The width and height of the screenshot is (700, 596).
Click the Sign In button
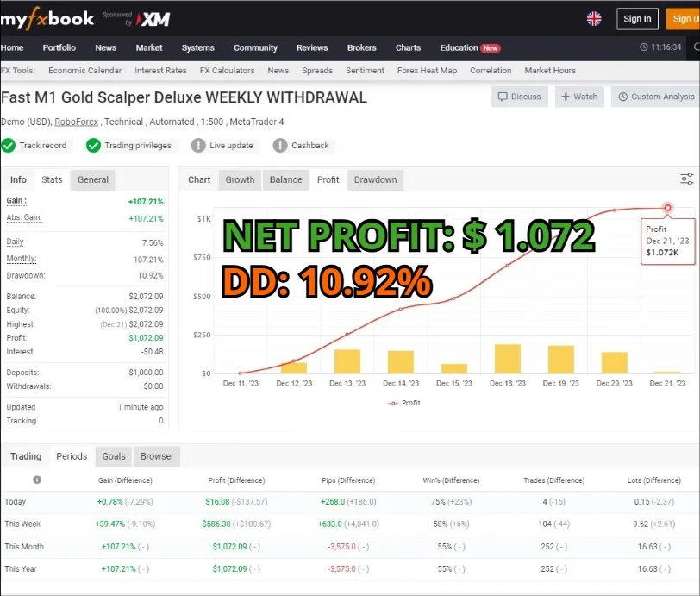coord(637,19)
